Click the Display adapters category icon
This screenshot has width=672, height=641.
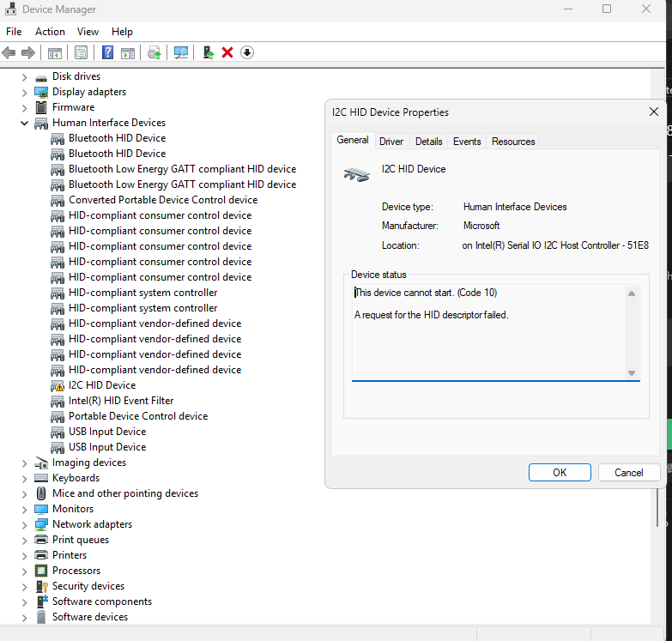41,92
